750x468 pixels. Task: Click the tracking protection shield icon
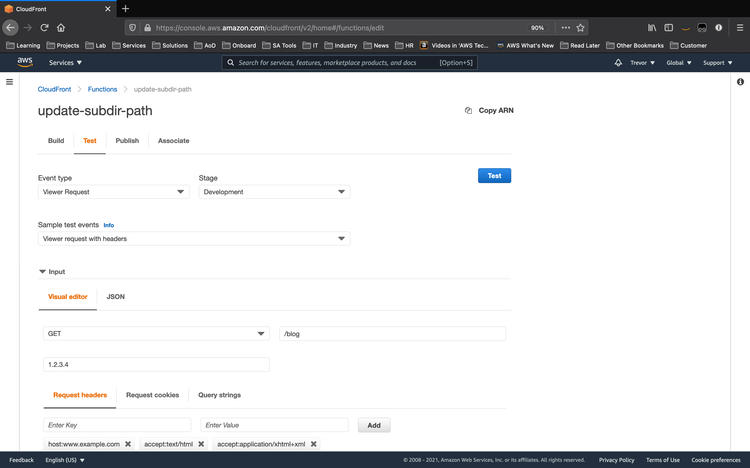pos(133,28)
